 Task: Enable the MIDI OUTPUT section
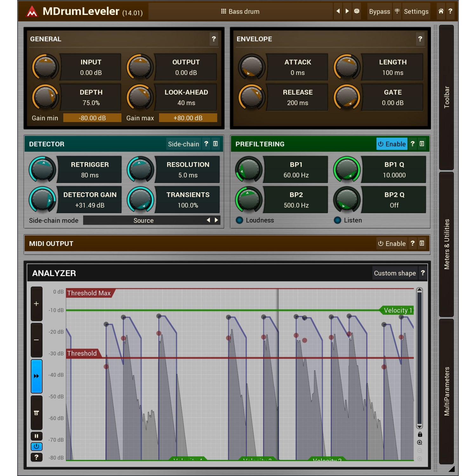pyautogui.click(x=392, y=243)
